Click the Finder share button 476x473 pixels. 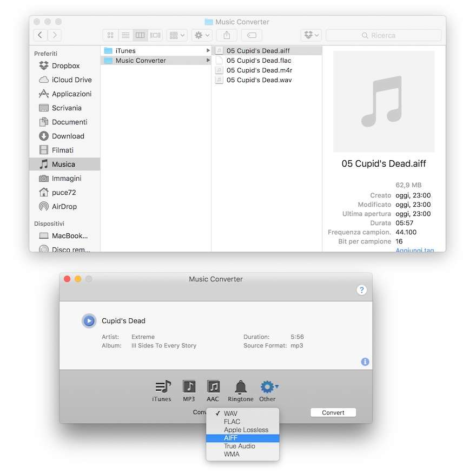tap(227, 35)
